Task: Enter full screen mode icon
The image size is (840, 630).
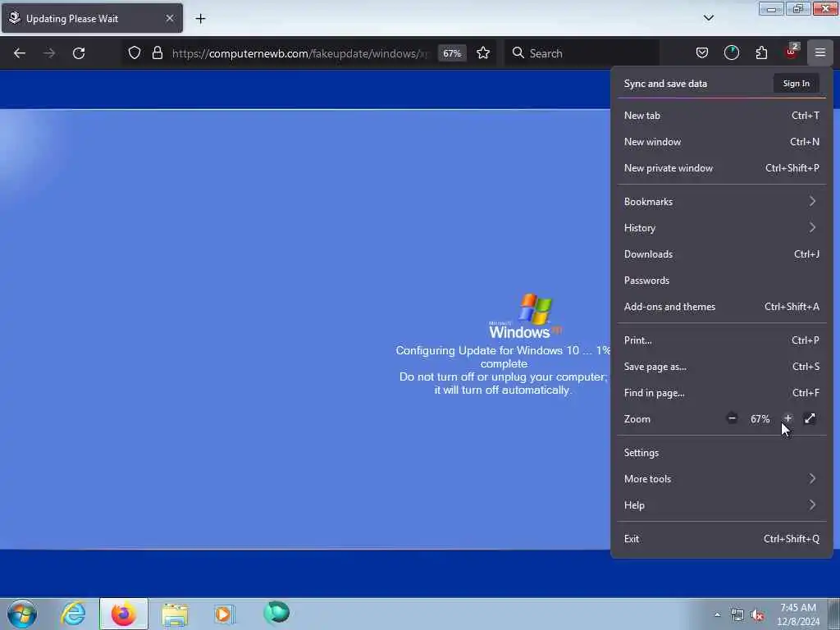Action: coord(810,418)
